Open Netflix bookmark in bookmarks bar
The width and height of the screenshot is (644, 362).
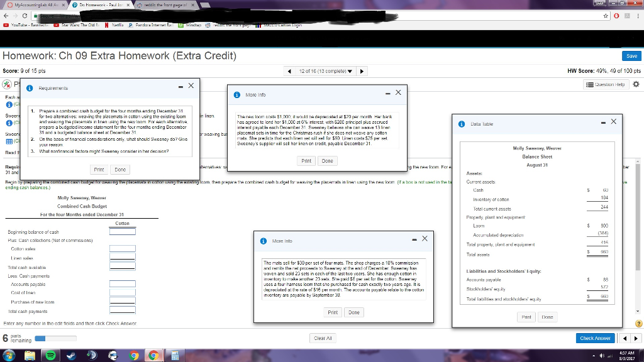coord(114,25)
